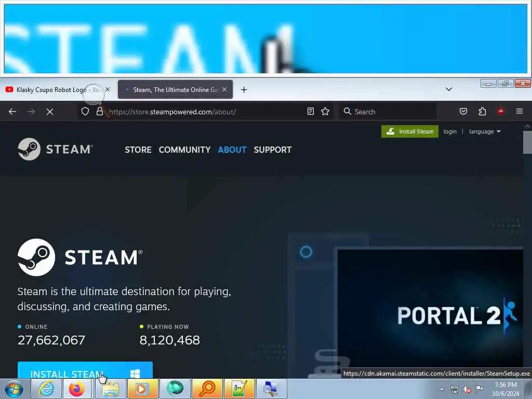The height and width of the screenshot is (399, 532).
Task: Open the Pocket save icon
Action: point(463,111)
